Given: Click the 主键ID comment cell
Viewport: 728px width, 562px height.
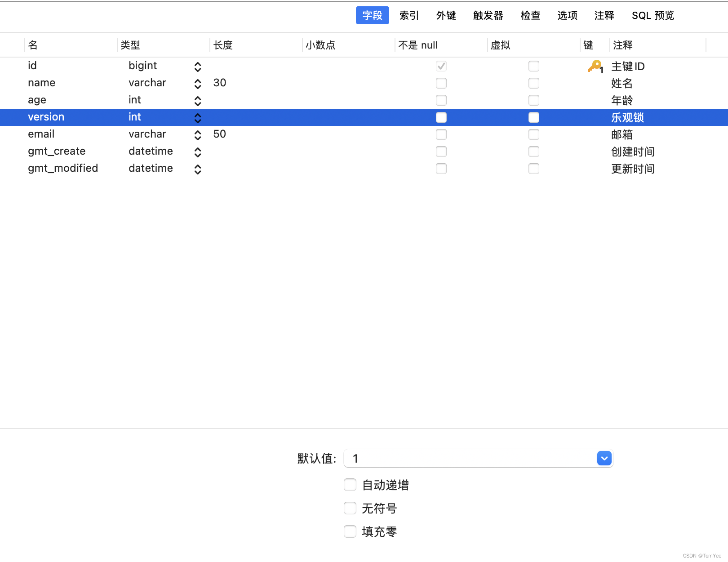Looking at the screenshot, I should pos(628,67).
